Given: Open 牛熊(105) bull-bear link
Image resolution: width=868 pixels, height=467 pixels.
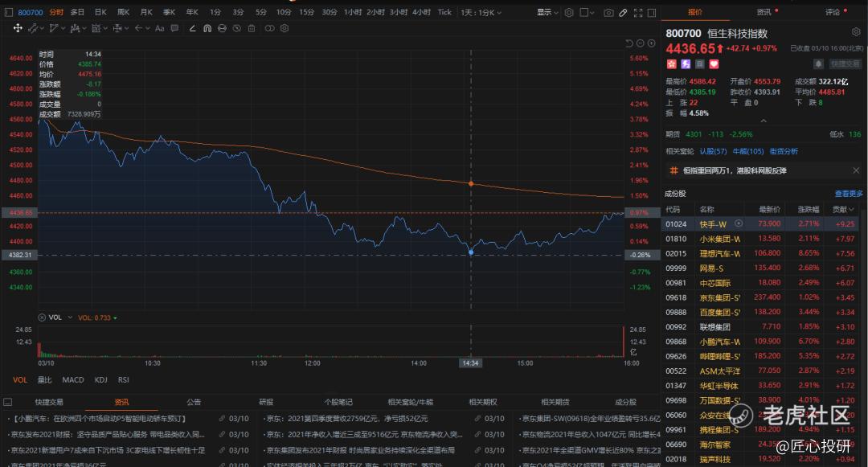Looking at the screenshot, I should [748, 151].
